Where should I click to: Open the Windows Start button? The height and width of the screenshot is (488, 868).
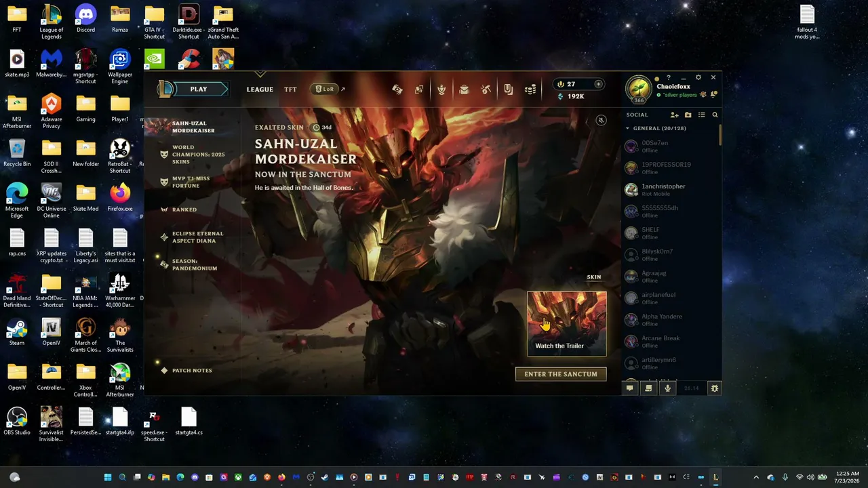pyautogui.click(x=108, y=477)
